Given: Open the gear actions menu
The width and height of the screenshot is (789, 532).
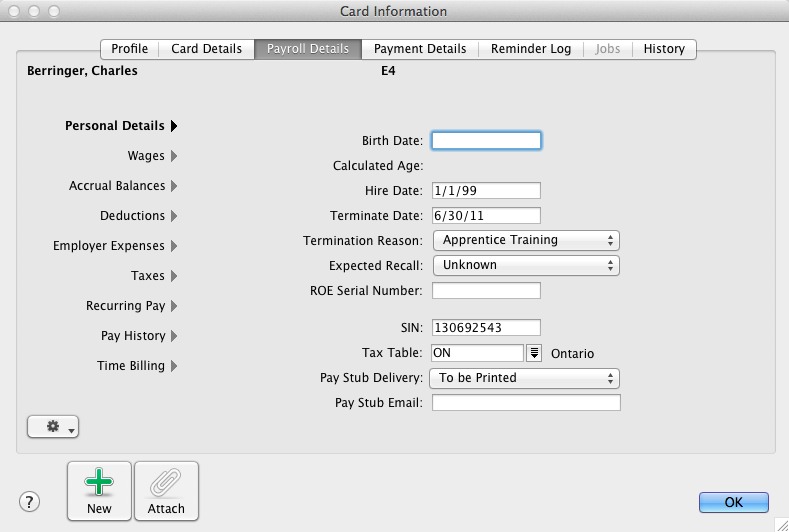Looking at the screenshot, I should [53, 427].
